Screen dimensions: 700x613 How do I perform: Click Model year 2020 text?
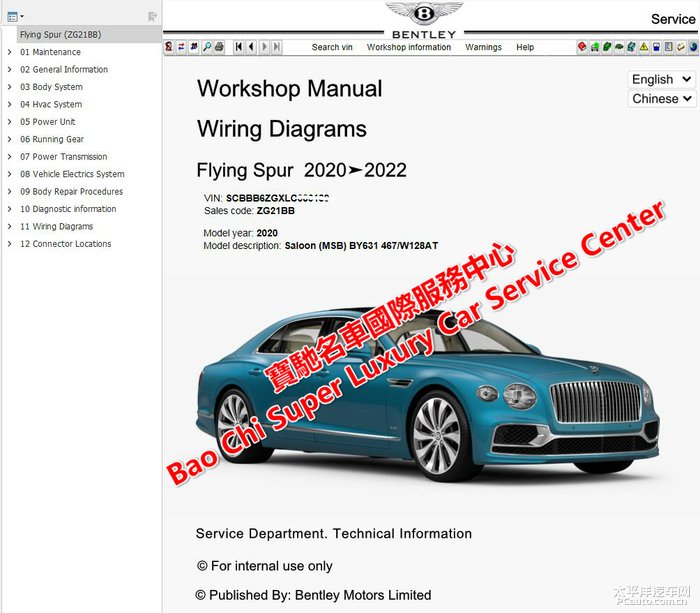coord(240,233)
